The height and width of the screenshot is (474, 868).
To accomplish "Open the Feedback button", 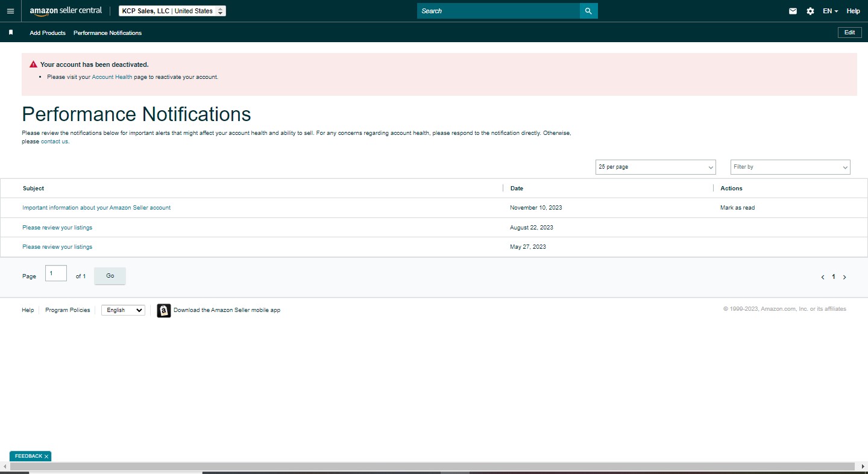I will pos(28,457).
